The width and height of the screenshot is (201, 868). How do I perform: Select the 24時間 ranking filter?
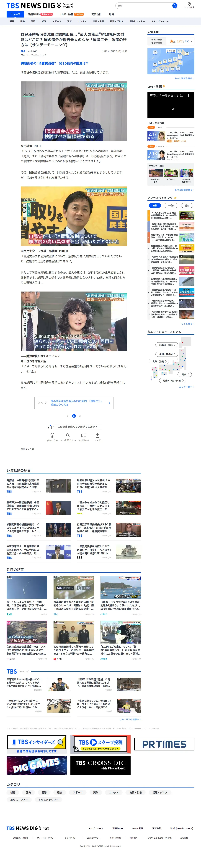[x=171, y=205]
